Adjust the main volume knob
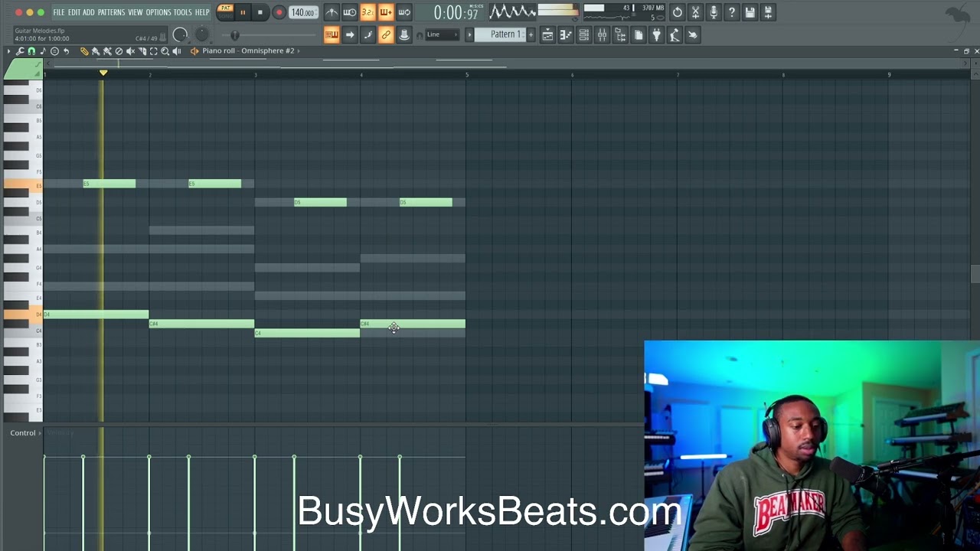Viewport: 980px width, 551px height. [180, 34]
